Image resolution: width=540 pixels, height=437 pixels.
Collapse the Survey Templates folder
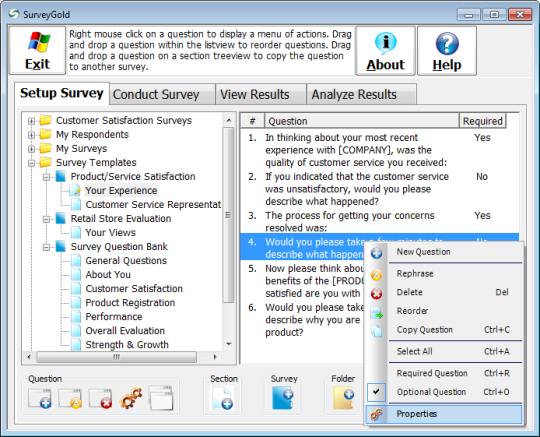[x=31, y=163]
